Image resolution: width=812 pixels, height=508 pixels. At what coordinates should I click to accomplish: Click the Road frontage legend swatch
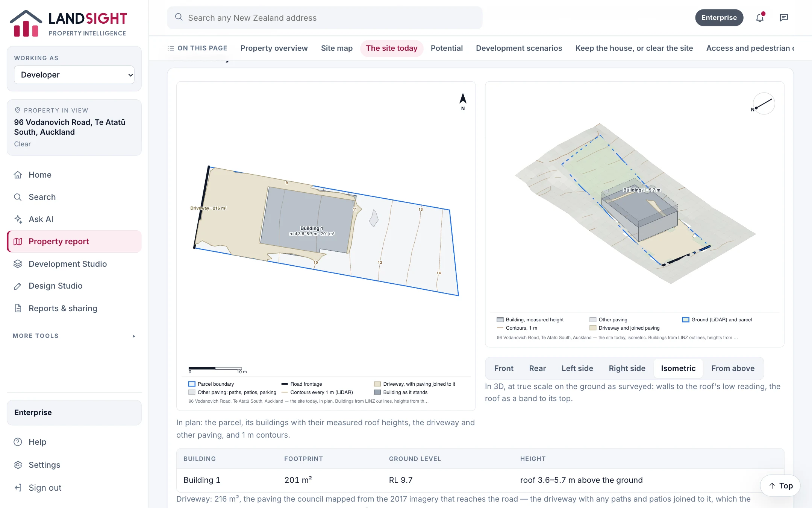point(285,384)
